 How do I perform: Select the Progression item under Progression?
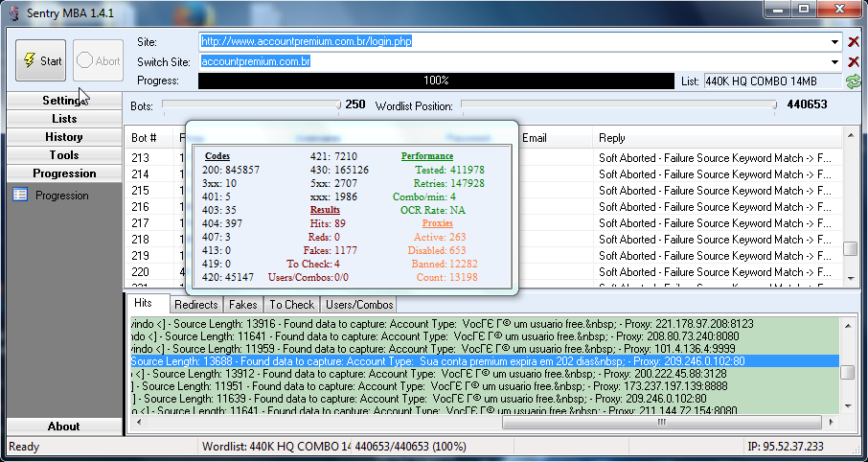point(61,195)
